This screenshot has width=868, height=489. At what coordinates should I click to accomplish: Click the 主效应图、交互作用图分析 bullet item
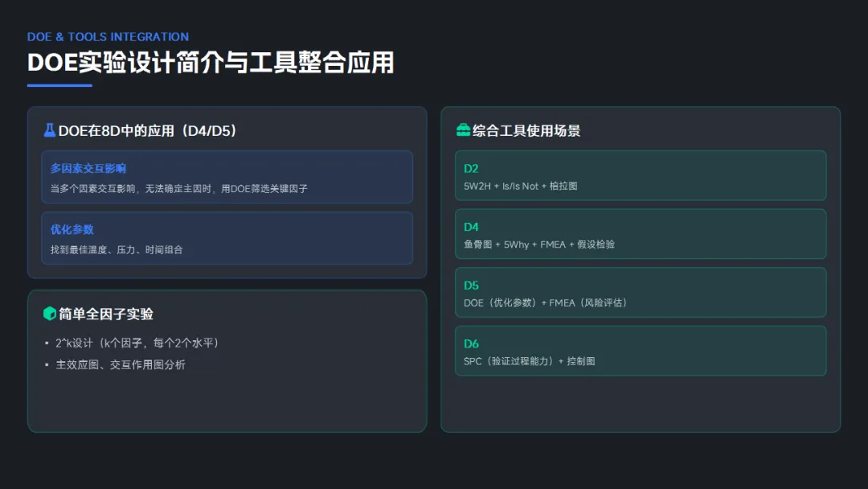point(121,364)
